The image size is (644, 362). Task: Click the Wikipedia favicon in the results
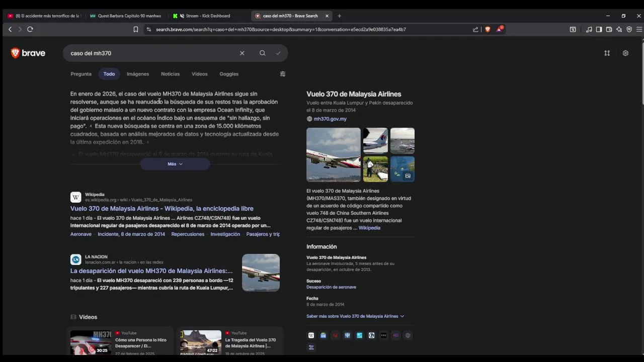coord(75,197)
